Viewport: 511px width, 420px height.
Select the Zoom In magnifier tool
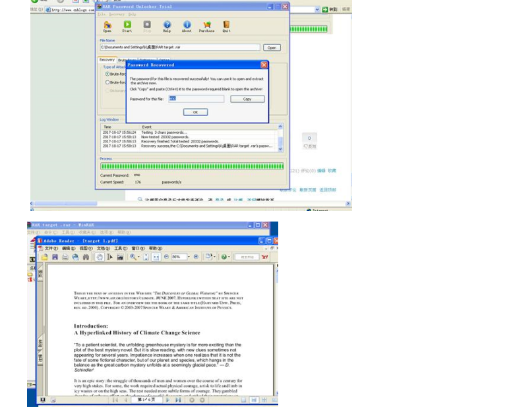pyautogui.click(x=133, y=256)
